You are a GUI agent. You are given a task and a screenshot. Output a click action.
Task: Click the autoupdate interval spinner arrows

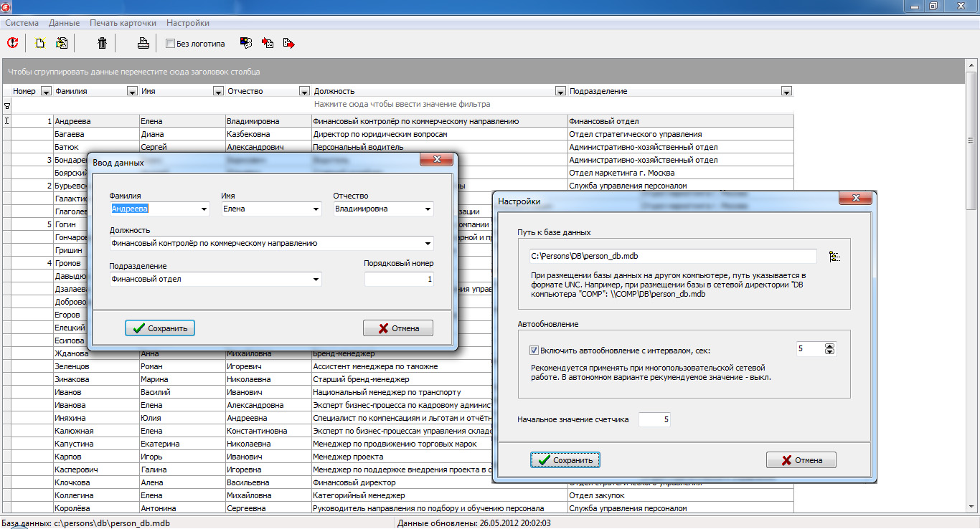click(x=830, y=350)
